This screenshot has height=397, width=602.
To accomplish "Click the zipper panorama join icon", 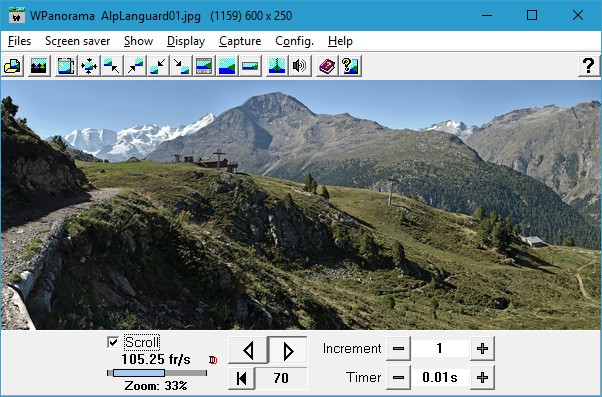I will [277, 66].
